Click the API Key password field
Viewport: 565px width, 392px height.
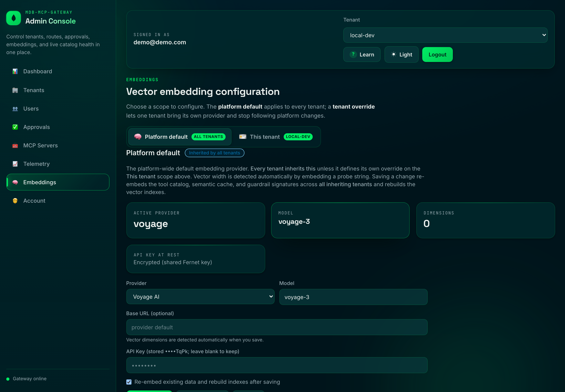[x=277, y=365]
